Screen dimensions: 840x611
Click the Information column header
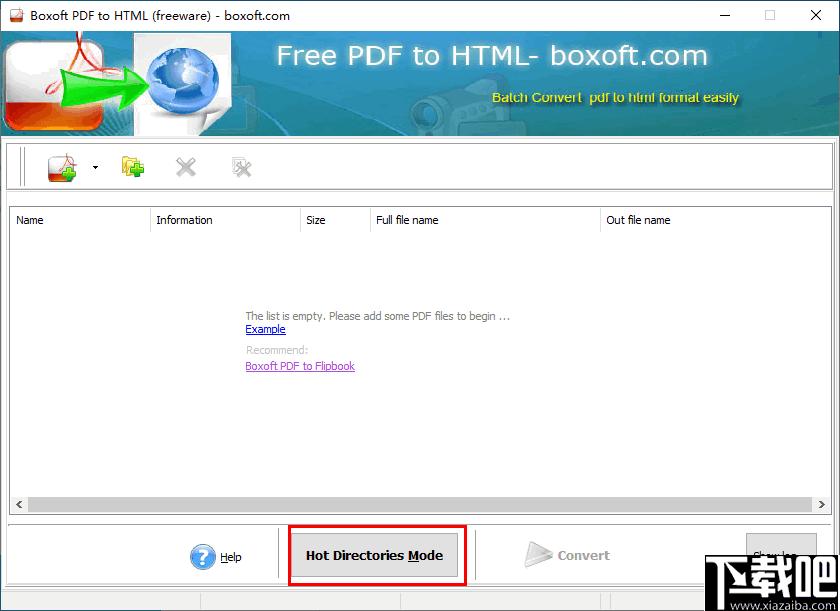(x=225, y=220)
